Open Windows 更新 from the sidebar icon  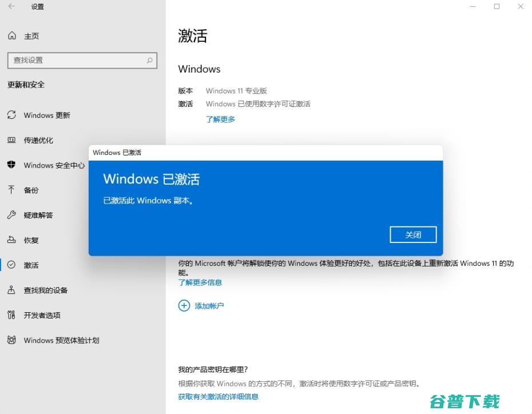10,115
